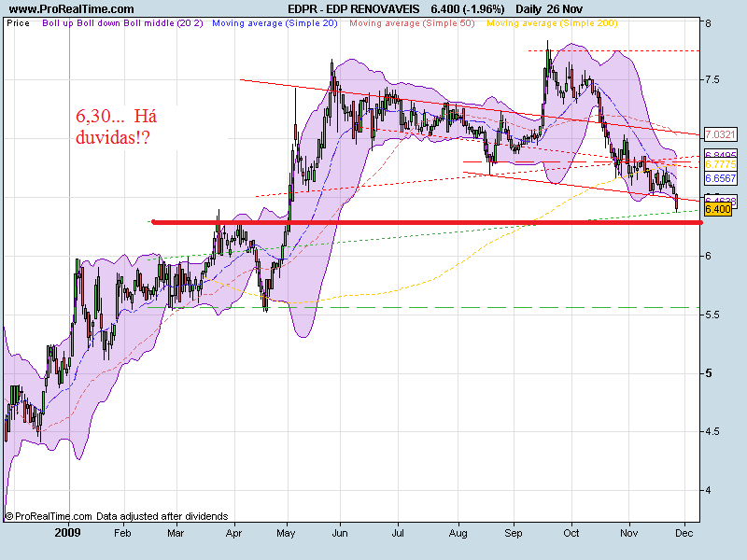Click the Mar label on time axis

pos(176,533)
